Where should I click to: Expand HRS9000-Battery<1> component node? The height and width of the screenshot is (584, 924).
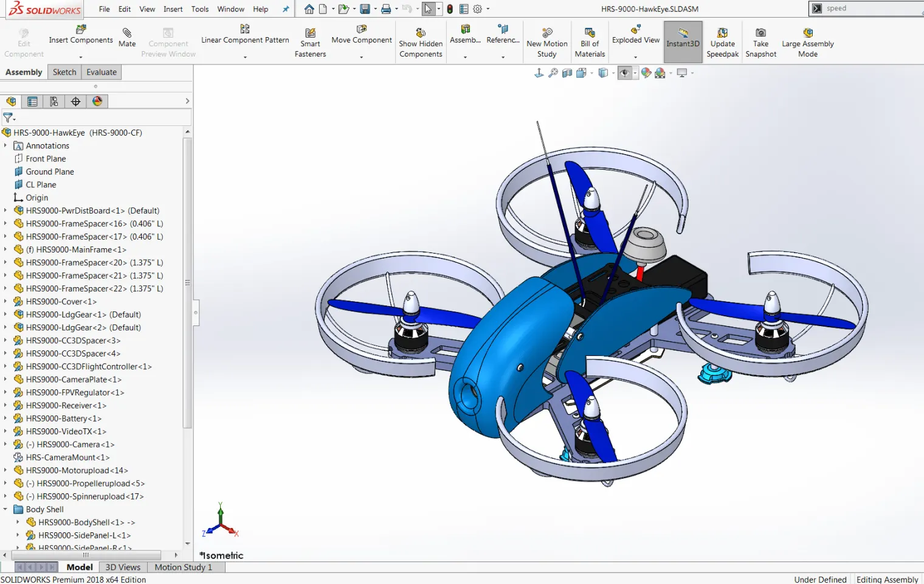(x=5, y=419)
